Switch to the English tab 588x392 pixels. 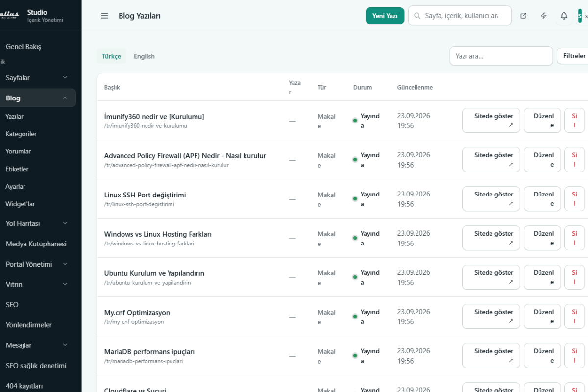tap(144, 56)
